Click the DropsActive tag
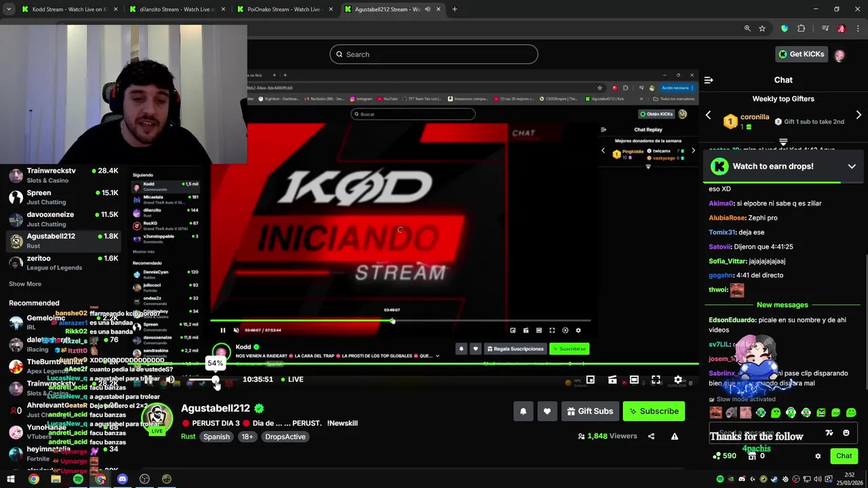 pyautogui.click(x=285, y=436)
